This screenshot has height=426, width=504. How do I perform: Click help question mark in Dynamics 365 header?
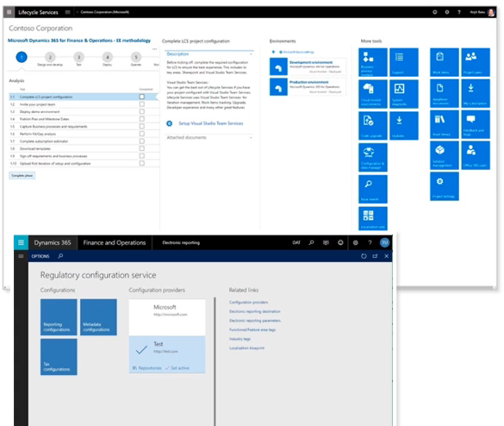[x=370, y=242]
